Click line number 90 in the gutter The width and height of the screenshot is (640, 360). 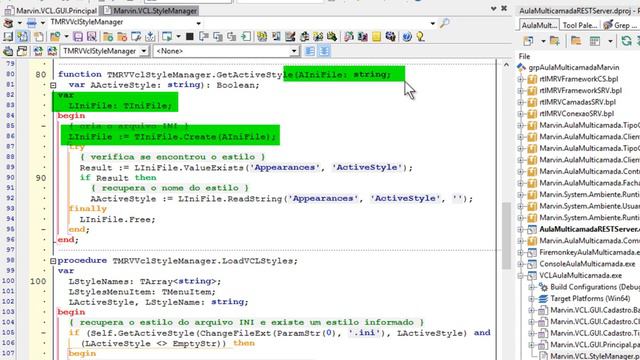[x=40, y=178]
